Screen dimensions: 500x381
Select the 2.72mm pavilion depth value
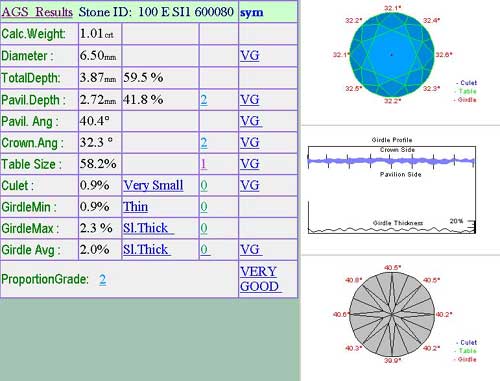tap(98, 100)
